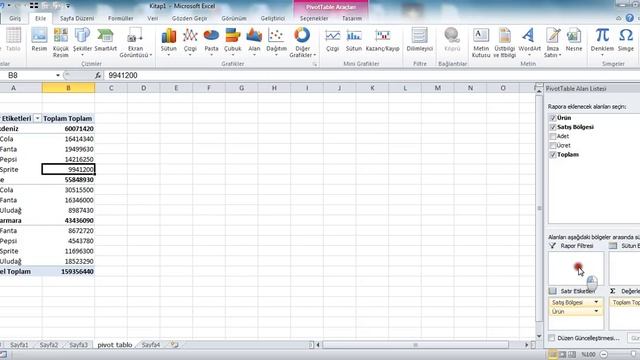Open the Görünüm ribbon tab
This screenshot has height=360, width=640.
click(234, 18)
